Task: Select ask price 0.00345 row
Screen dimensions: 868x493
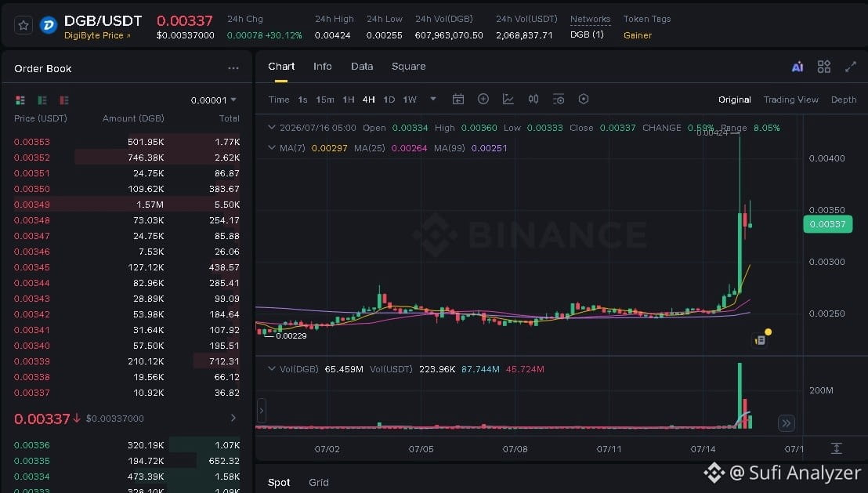Action: pos(127,267)
